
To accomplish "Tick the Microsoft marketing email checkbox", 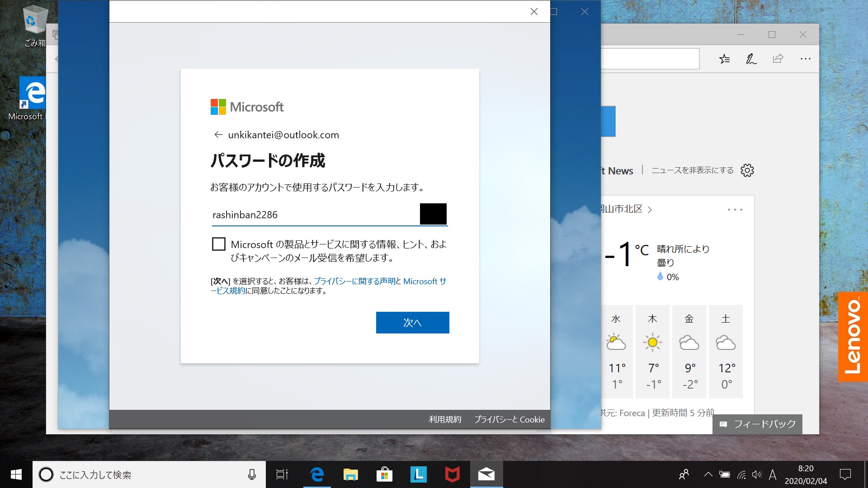I will click(x=219, y=244).
